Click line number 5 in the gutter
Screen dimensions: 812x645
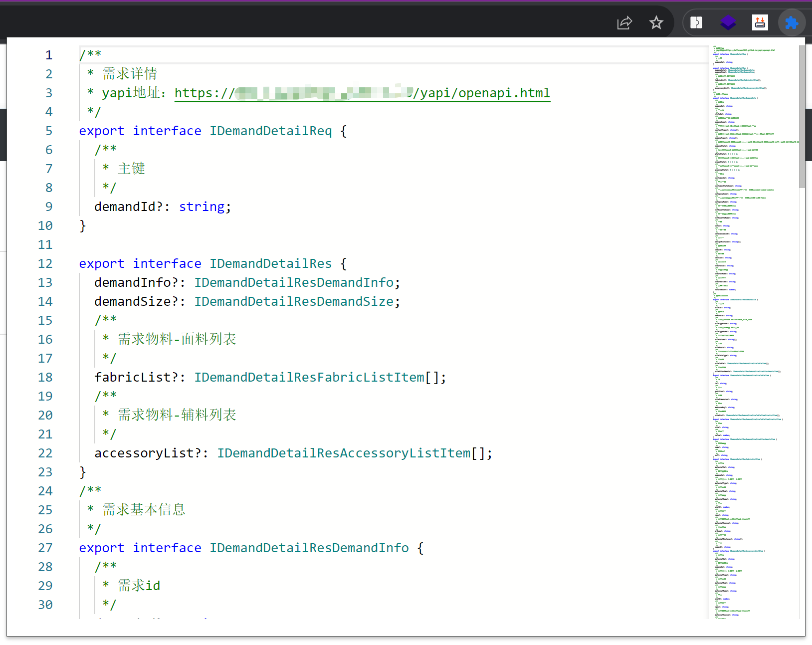coord(49,131)
